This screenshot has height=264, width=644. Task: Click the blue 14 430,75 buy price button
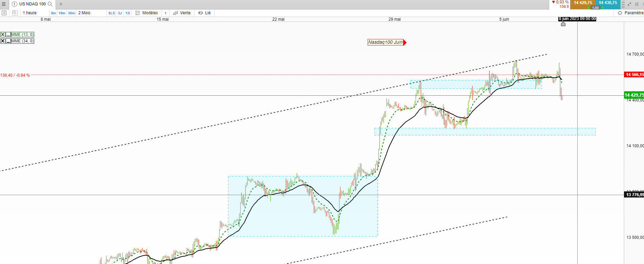tap(608, 3)
